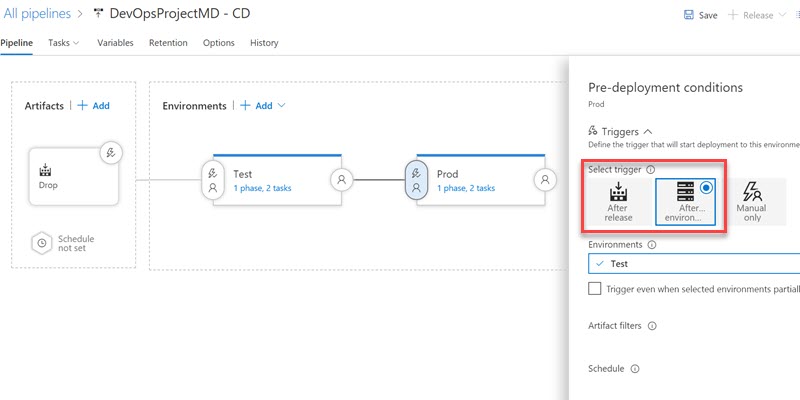Click All pipelines breadcrumb link
Viewport: 800px width, 400px height.
pyautogui.click(x=37, y=14)
